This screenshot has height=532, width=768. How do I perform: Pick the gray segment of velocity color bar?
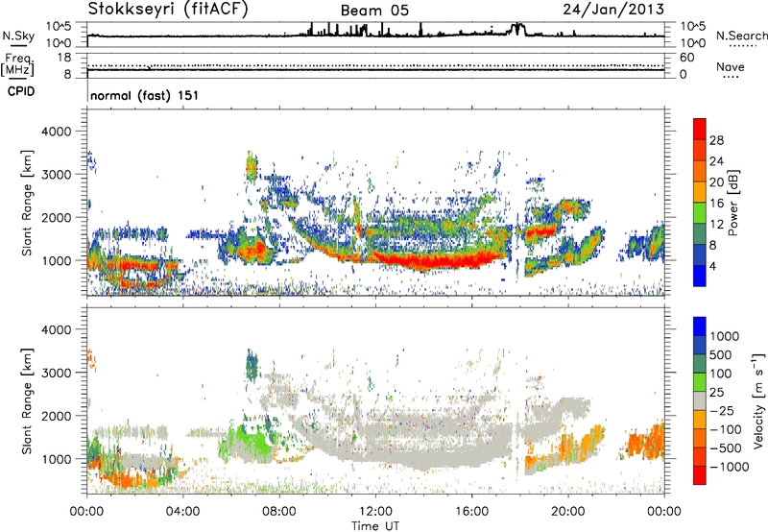tap(700, 401)
